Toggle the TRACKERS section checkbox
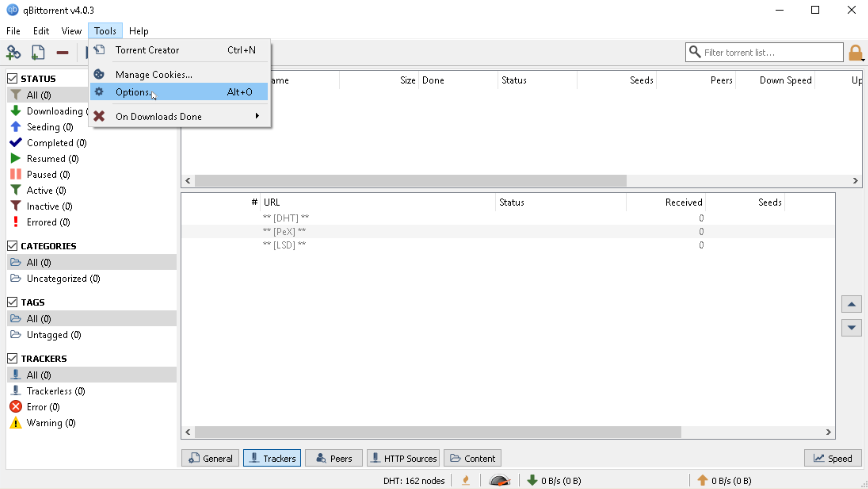The height and width of the screenshot is (489, 868). [x=12, y=358]
